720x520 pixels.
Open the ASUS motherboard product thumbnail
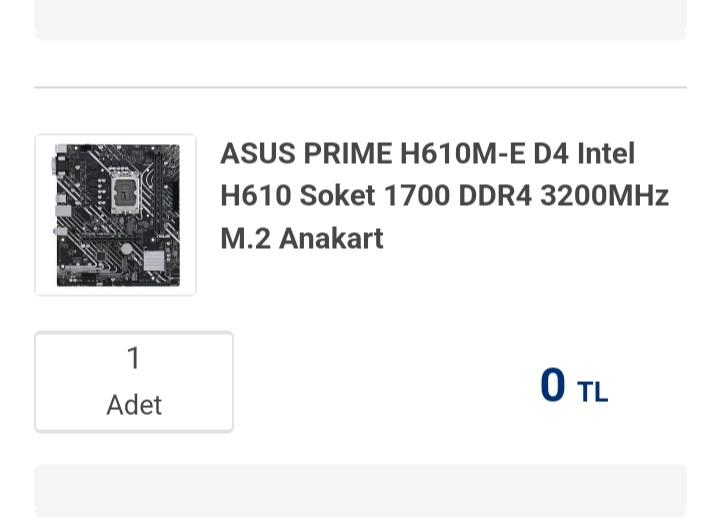click(x=115, y=215)
